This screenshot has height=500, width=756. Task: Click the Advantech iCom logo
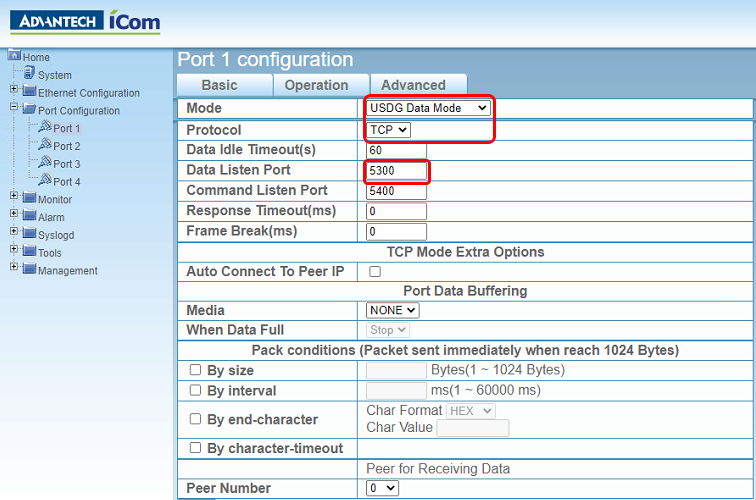[x=85, y=22]
